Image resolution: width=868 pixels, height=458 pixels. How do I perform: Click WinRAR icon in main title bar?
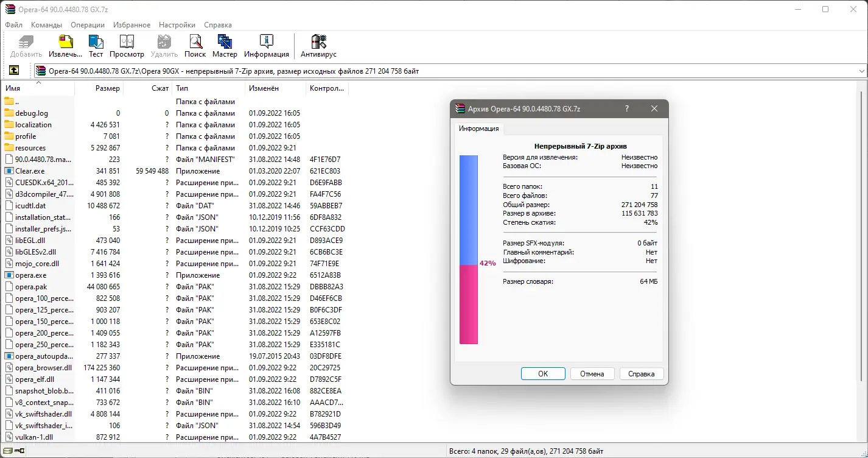(9, 9)
